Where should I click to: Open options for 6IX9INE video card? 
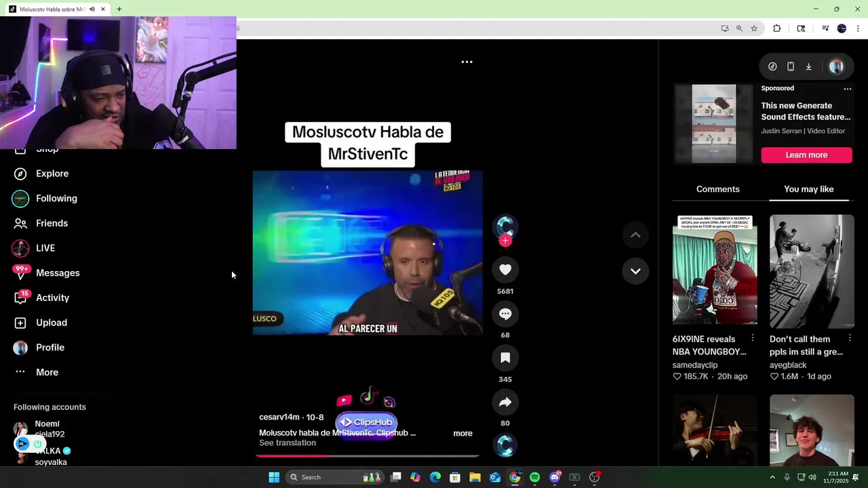752,338
